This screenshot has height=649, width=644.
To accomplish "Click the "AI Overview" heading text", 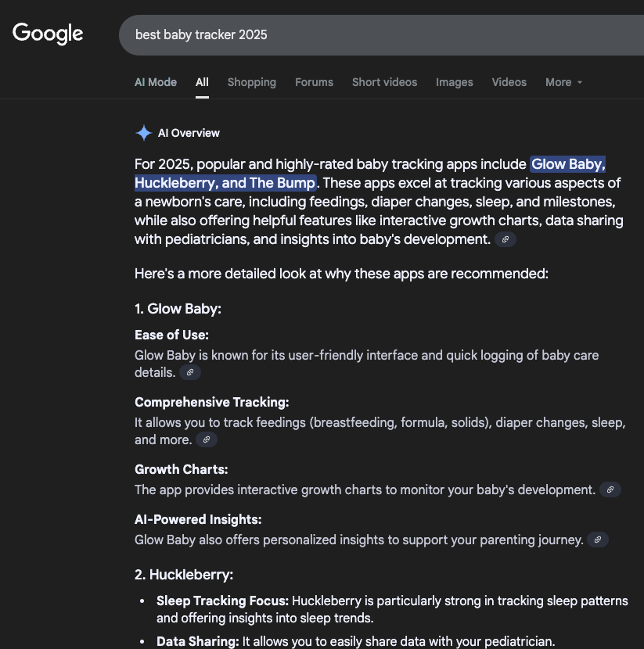I will (189, 133).
